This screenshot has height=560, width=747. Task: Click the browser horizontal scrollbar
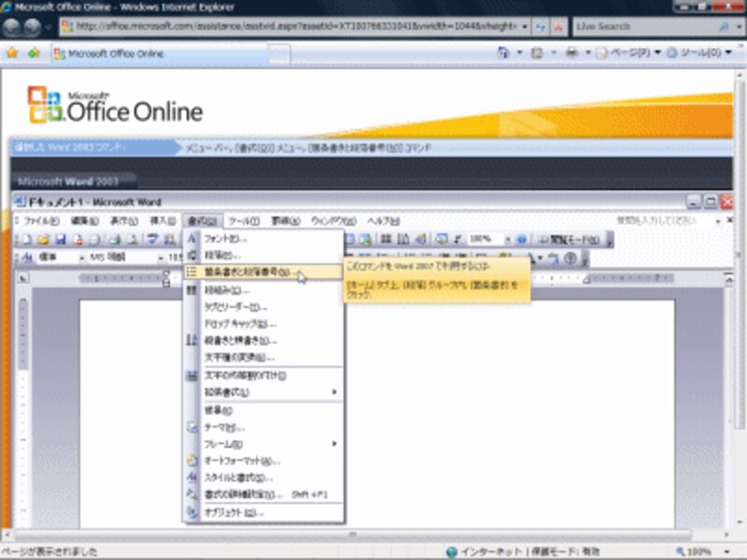(353, 535)
